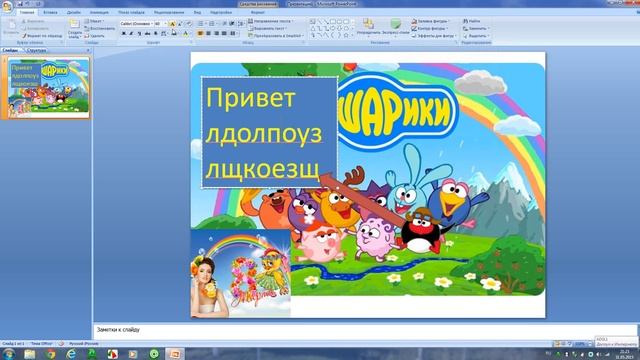Open Text Direction (Направление текста) dropdown

[271, 21]
